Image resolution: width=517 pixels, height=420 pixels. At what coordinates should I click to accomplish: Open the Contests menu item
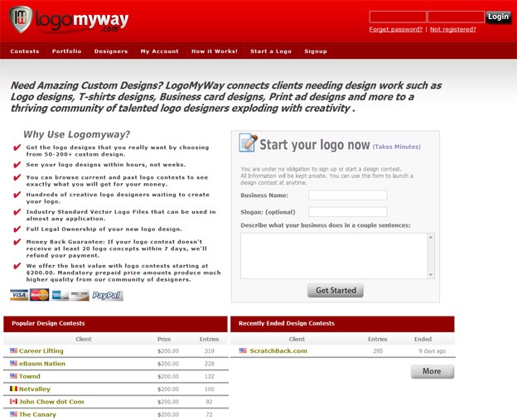[25, 51]
